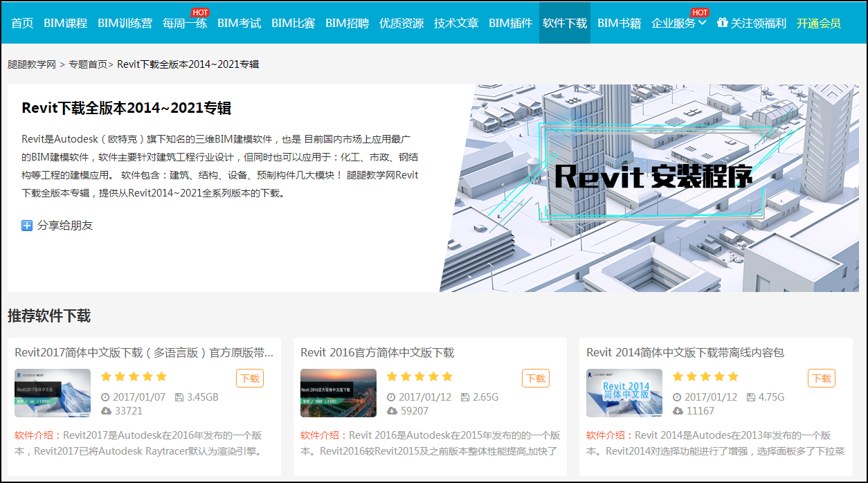
Task: Click 关注领福利 link
Action: click(x=759, y=23)
